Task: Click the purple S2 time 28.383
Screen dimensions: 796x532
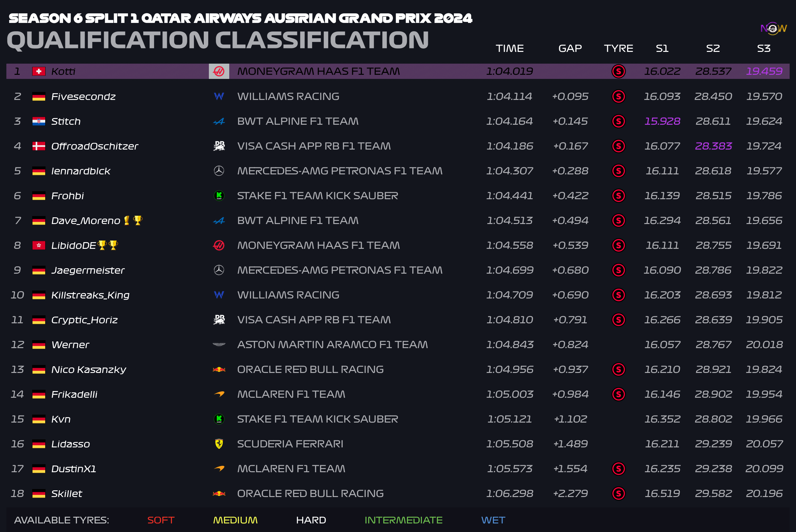Action: pyautogui.click(x=713, y=146)
